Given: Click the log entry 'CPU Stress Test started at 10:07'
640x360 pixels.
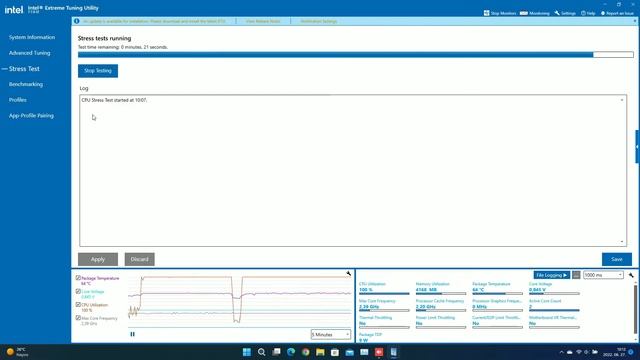Looking at the screenshot, I should 114,100.
